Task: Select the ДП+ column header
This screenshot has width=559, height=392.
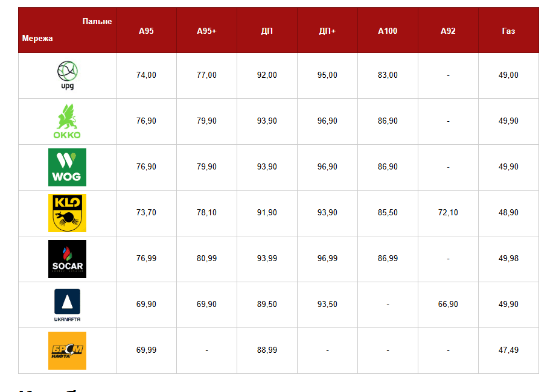Action: click(327, 31)
